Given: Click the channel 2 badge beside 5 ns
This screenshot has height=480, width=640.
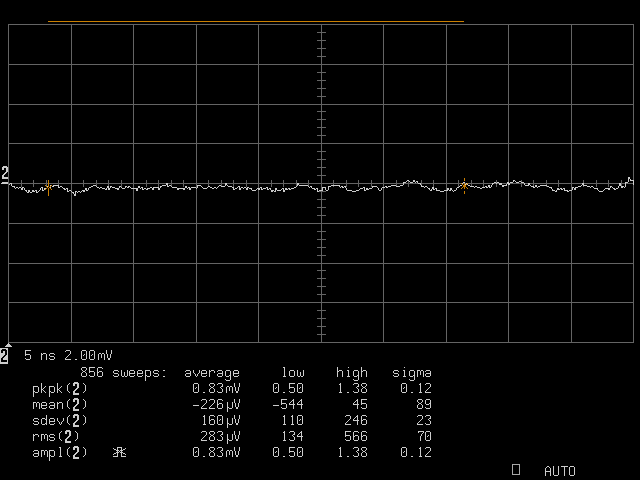Looking at the screenshot, I should (x=4, y=356).
